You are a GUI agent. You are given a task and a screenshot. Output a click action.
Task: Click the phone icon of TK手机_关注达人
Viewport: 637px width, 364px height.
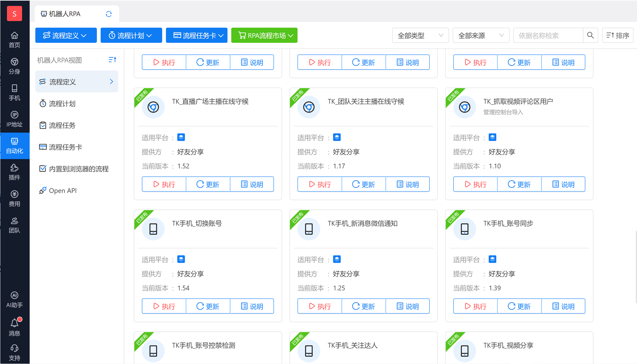click(309, 351)
